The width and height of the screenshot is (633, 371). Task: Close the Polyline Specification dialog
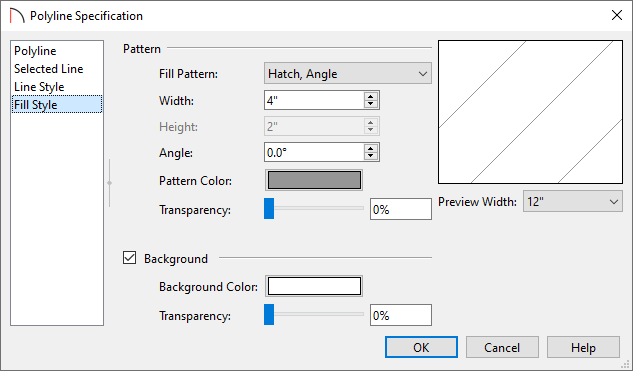coord(616,15)
